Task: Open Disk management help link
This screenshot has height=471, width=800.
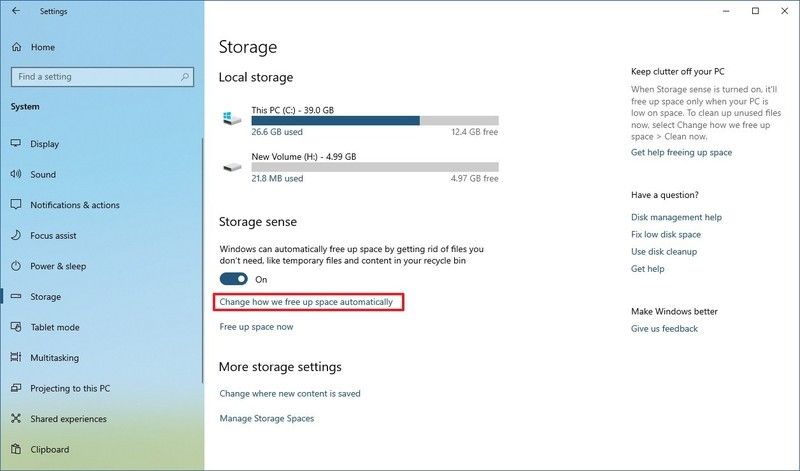Action: pyautogui.click(x=676, y=217)
